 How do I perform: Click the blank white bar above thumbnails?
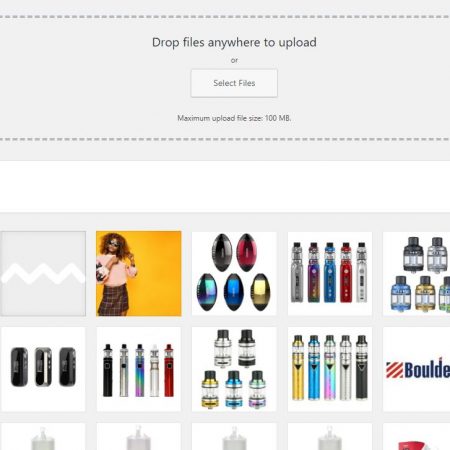coord(225,186)
